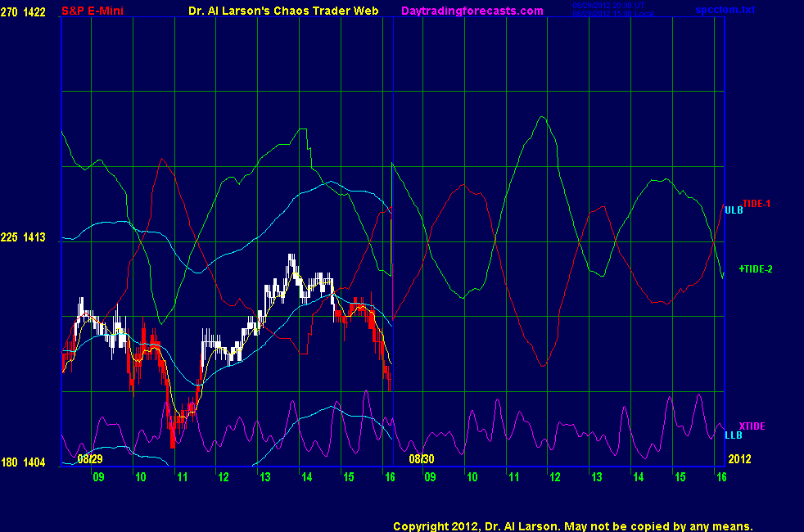The width and height of the screenshot is (804, 532).
Task: Click the final 16 hour tick at far right
Action: [x=720, y=476]
